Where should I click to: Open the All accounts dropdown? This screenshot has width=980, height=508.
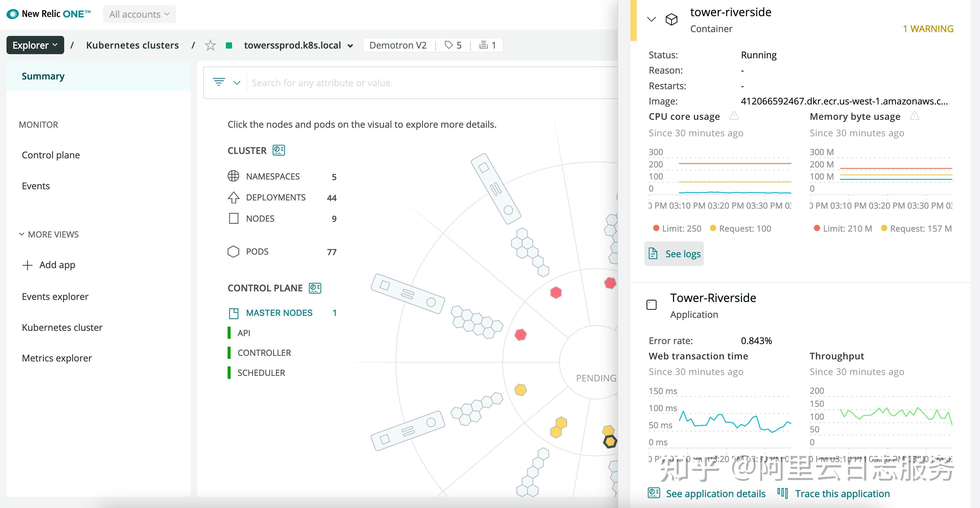click(x=139, y=14)
